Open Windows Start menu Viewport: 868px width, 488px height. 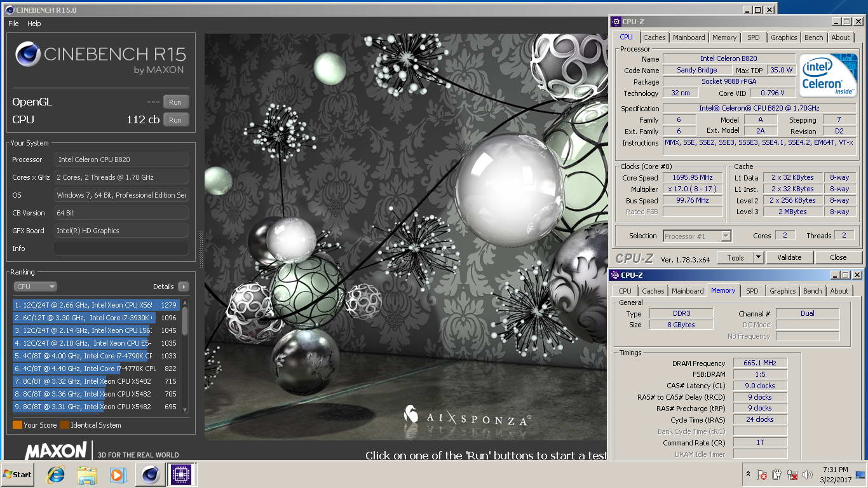(x=17, y=475)
